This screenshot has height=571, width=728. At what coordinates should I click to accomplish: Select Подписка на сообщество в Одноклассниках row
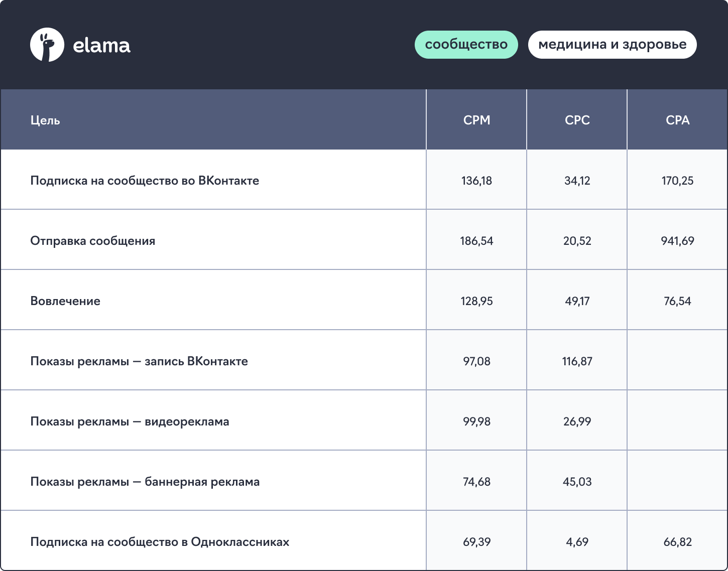[364, 540]
